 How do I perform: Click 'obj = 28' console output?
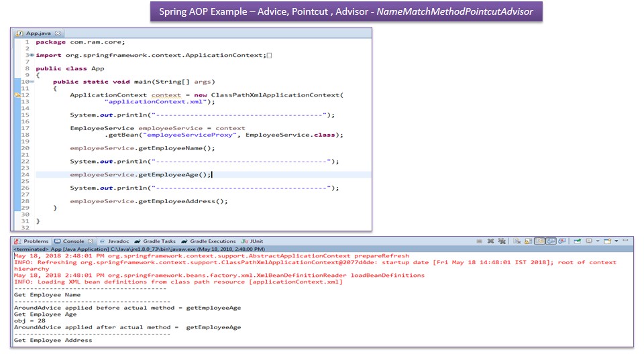tap(30, 320)
